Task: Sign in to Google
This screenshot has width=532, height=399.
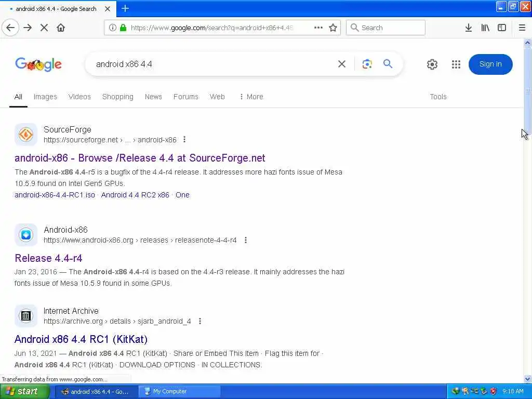Action: 490,64
